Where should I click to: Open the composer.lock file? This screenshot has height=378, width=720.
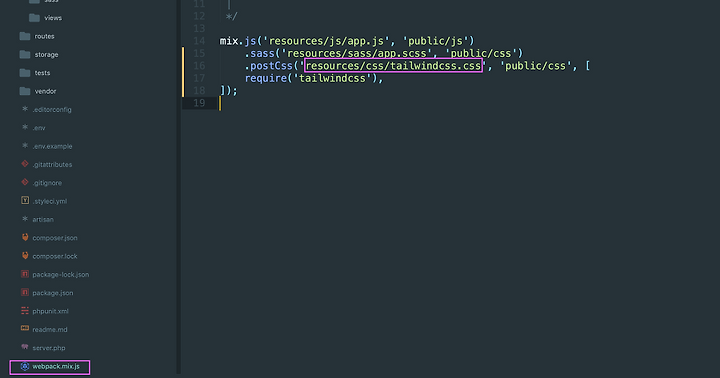(x=55, y=256)
